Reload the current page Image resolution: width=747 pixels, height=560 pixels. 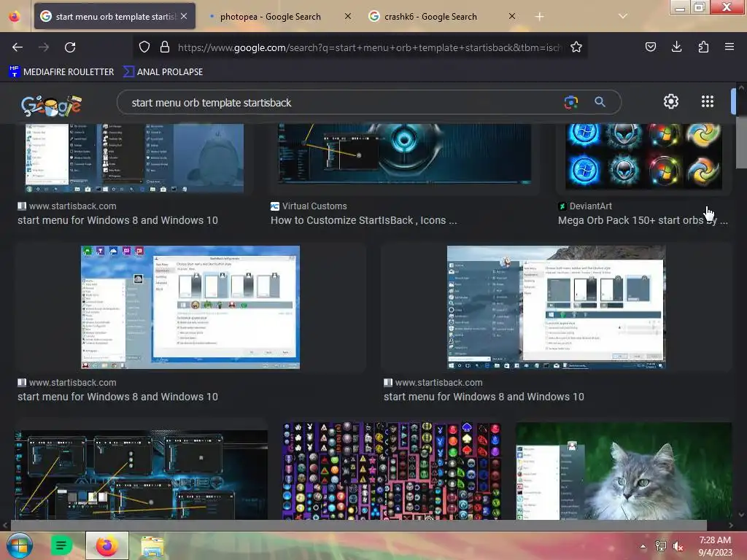pyautogui.click(x=70, y=47)
